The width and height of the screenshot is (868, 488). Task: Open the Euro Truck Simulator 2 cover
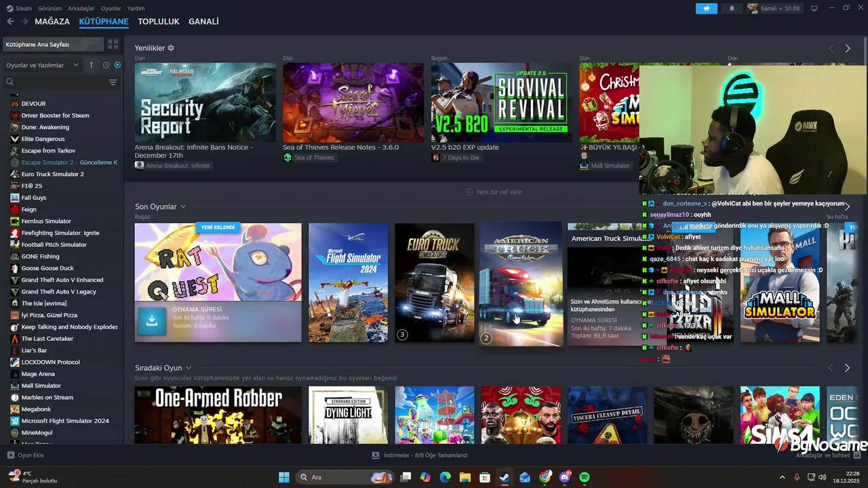pyautogui.click(x=435, y=283)
